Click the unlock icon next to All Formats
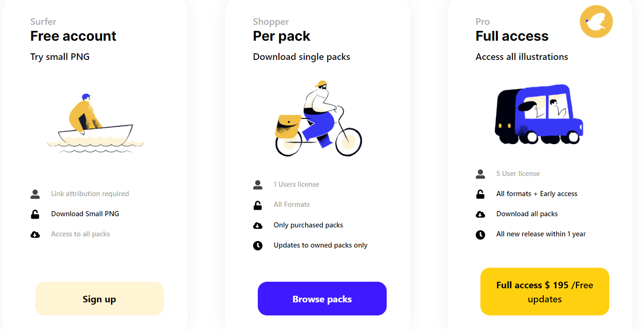The image size is (644, 329). [x=258, y=205]
